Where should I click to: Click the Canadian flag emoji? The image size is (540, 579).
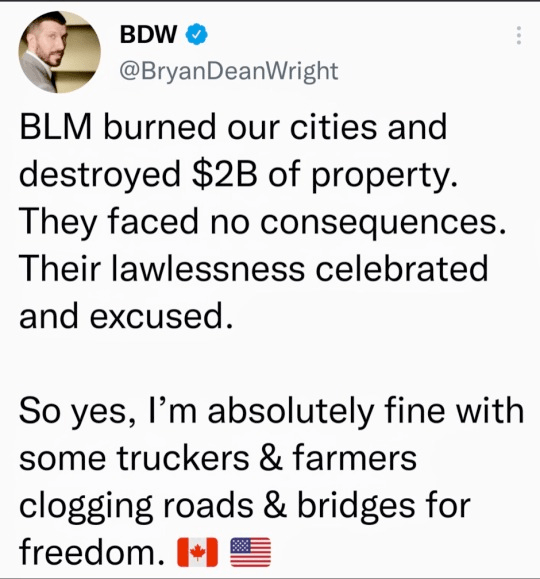point(197,552)
